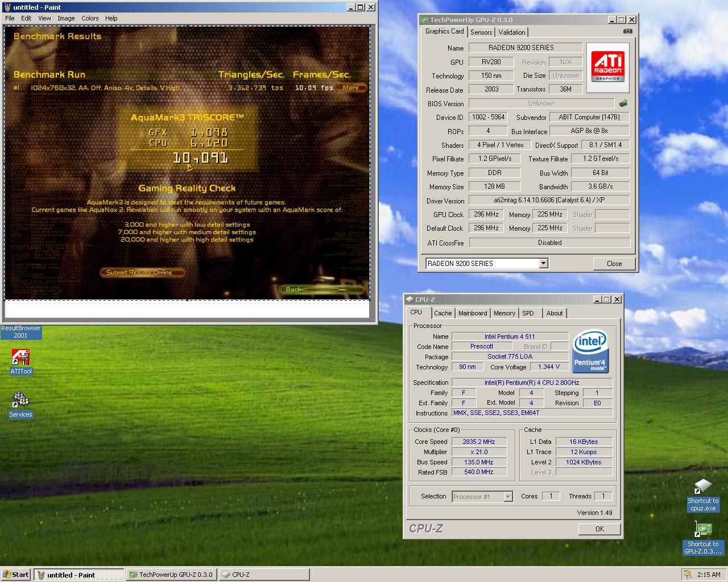
Task: Click the CPU-Z title bar icon
Action: 409,300
